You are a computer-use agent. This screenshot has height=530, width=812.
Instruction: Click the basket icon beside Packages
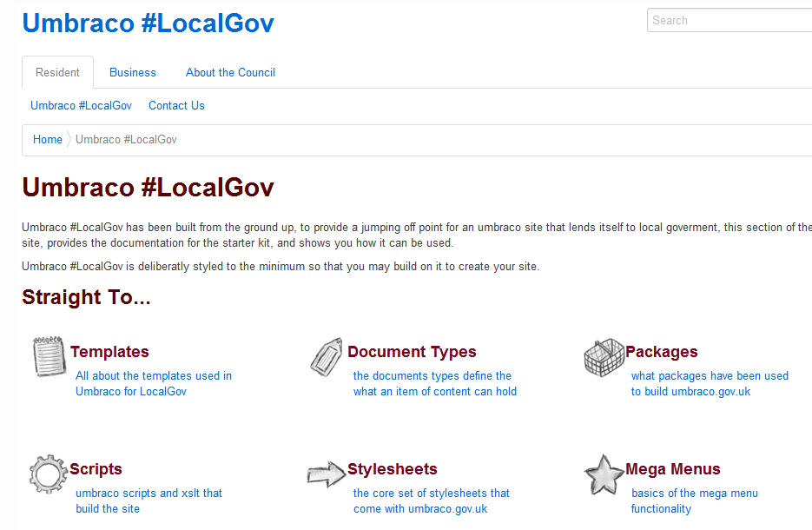click(604, 357)
